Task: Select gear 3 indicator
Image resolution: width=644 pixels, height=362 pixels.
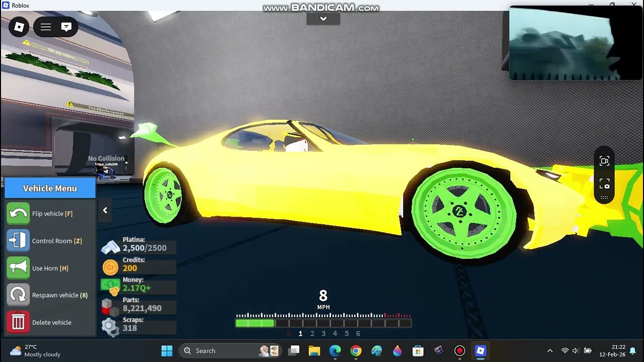Action: pos(324,333)
